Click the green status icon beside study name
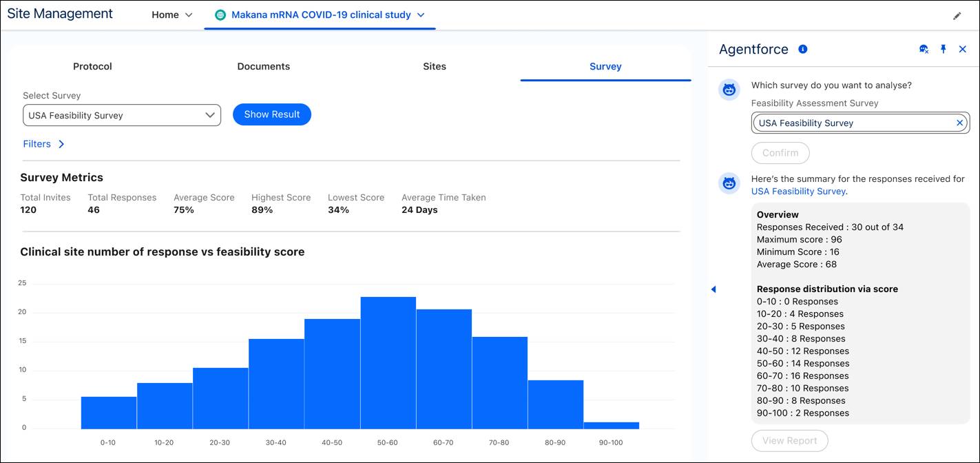Viewport: 980px width, 463px height. (x=220, y=14)
